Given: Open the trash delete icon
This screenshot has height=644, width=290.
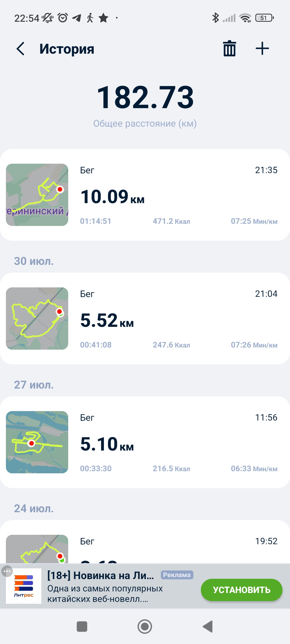Looking at the screenshot, I should pos(230,49).
